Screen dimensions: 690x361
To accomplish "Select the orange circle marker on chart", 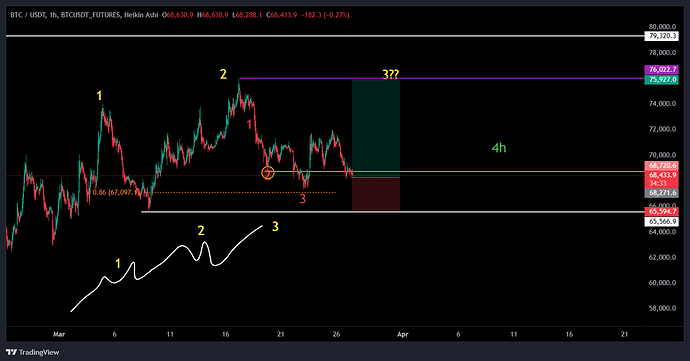I will point(268,173).
